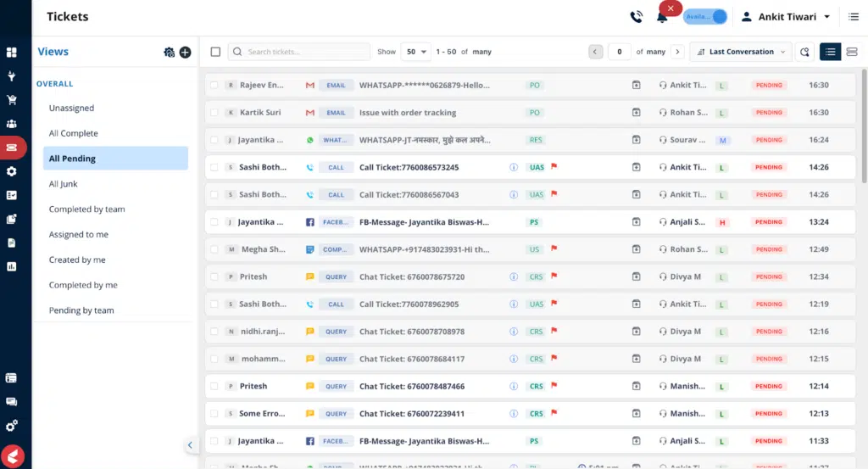Tick the select-all tickets checkbox
Viewport: 868px width, 469px height.
pyautogui.click(x=215, y=52)
